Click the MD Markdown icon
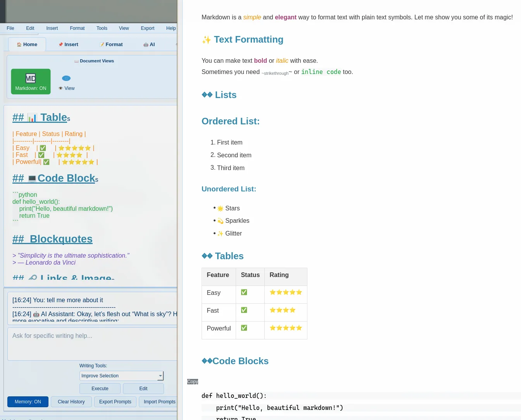 click(x=31, y=78)
